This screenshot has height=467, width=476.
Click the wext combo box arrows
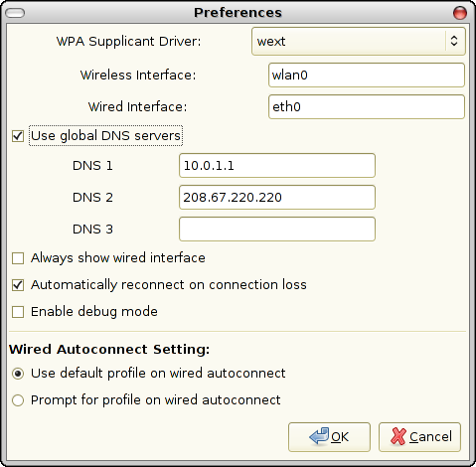coord(454,41)
